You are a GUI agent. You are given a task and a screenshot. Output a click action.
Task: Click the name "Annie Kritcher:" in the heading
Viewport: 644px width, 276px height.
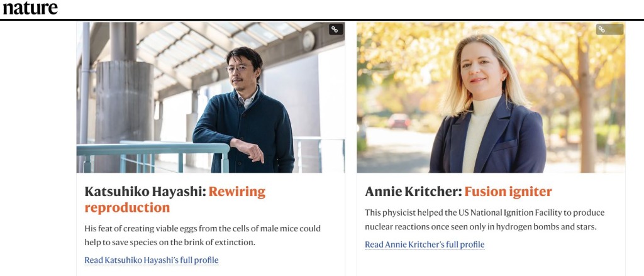(413, 192)
